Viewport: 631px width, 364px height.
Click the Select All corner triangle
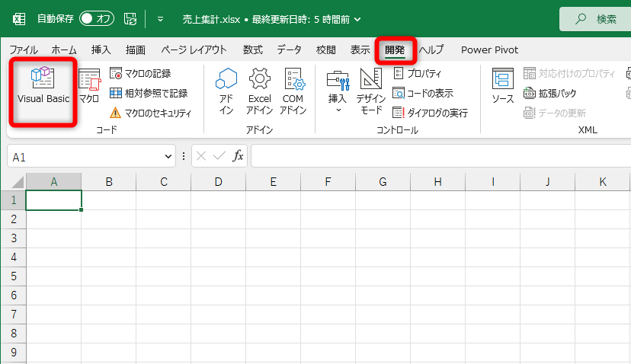pyautogui.click(x=16, y=183)
